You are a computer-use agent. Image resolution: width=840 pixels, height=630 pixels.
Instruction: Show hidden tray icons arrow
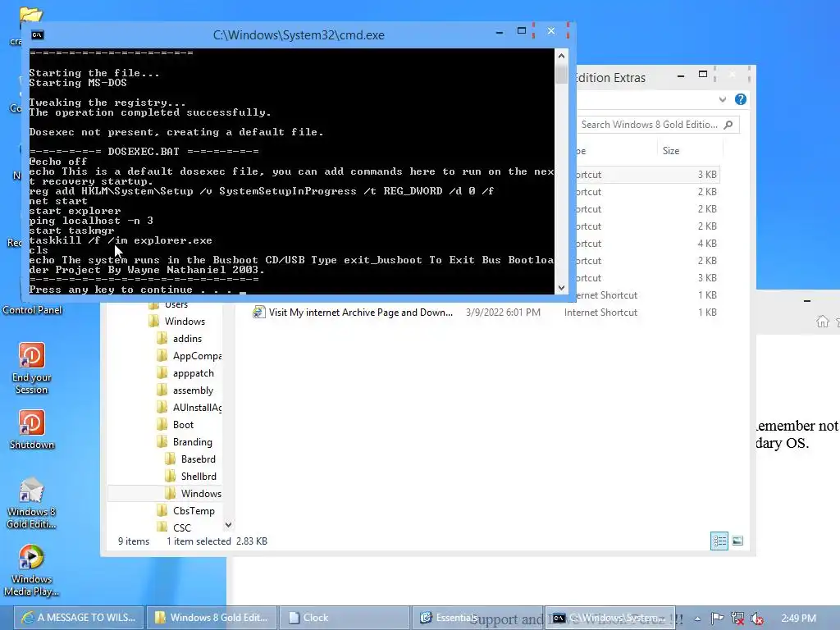(698, 619)
